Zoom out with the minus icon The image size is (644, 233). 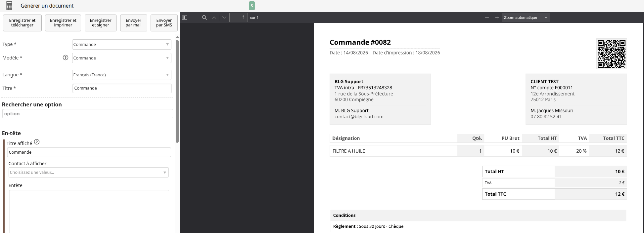(x=487, y=18)
